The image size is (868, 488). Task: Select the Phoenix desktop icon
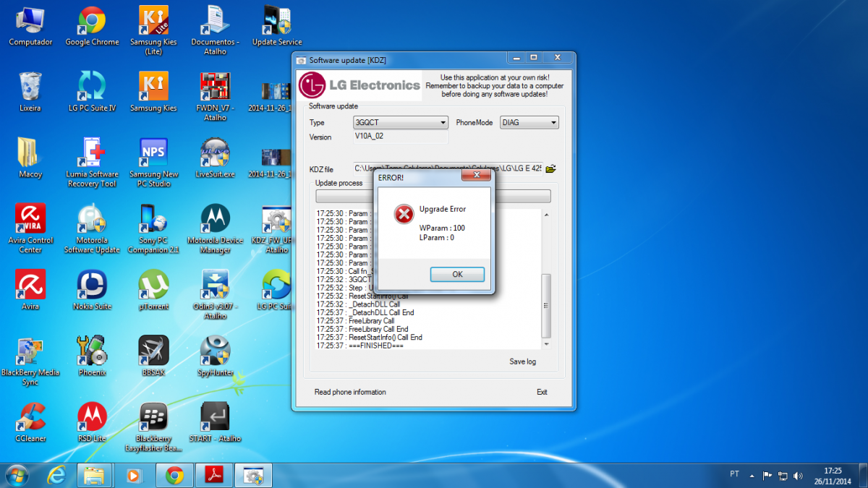click(x=92, y=356)
